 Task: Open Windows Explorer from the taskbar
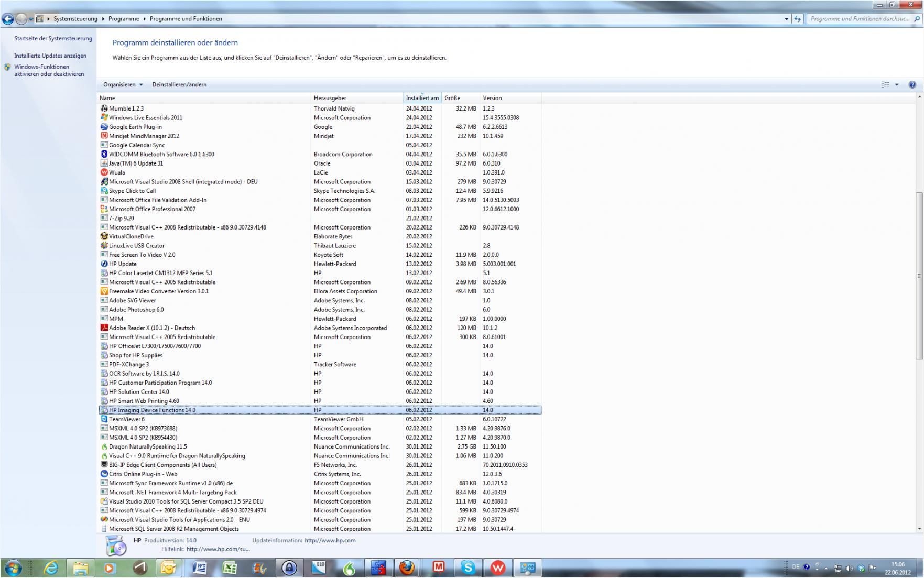pyautogui.click(x=80, y=568)
